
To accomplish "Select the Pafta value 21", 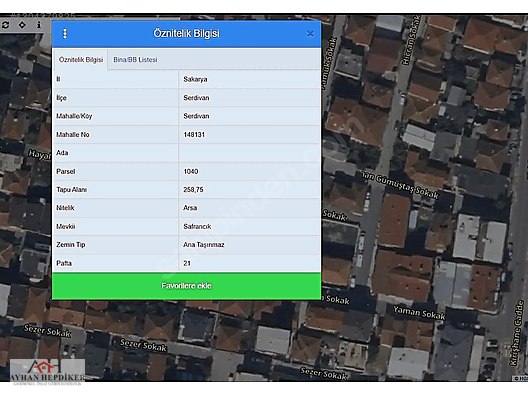I will point(187,263).
